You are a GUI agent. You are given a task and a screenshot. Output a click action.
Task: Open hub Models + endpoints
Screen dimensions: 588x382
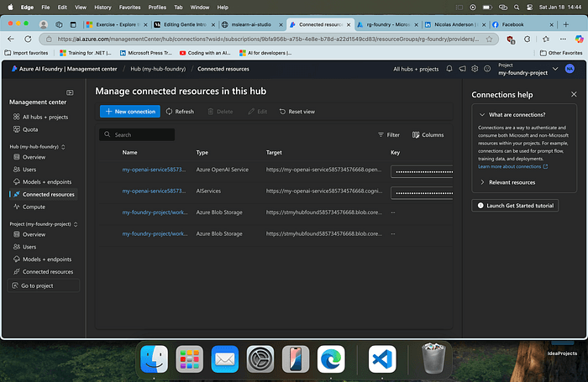tap(42, 182)
